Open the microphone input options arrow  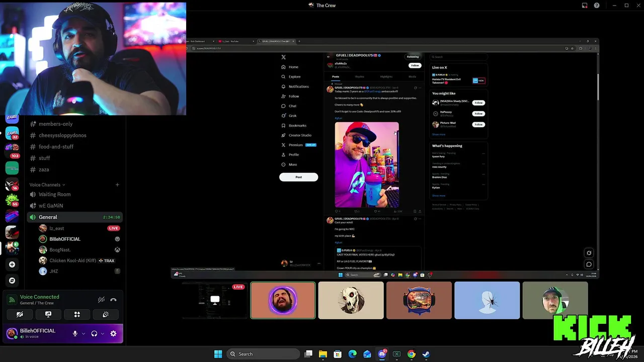click(84, 333)
